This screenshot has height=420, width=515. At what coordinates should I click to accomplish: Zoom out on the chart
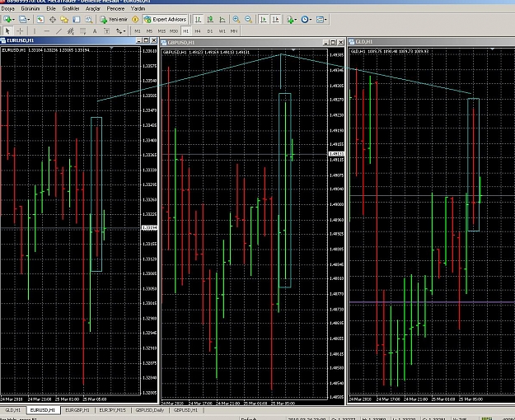click(249, 20)
